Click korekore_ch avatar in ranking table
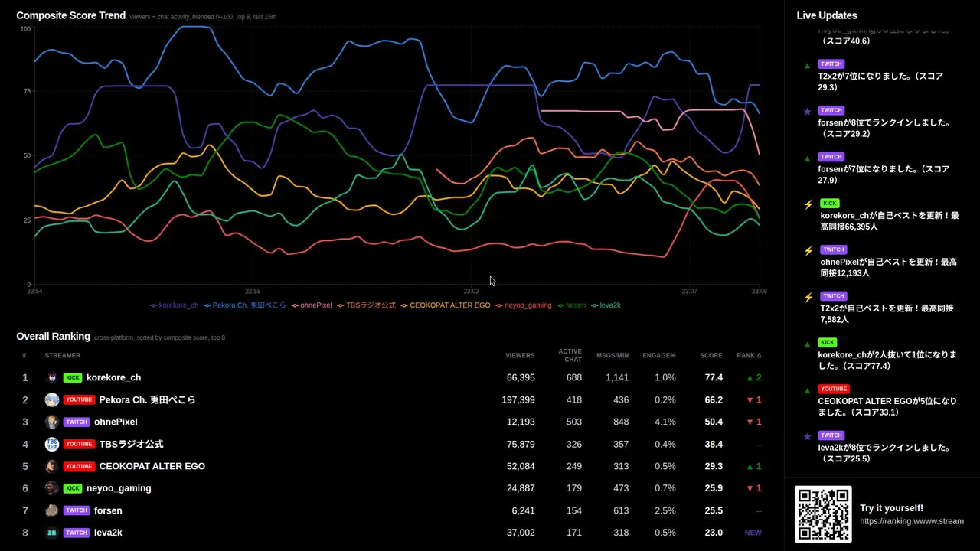 pos(52,377)
